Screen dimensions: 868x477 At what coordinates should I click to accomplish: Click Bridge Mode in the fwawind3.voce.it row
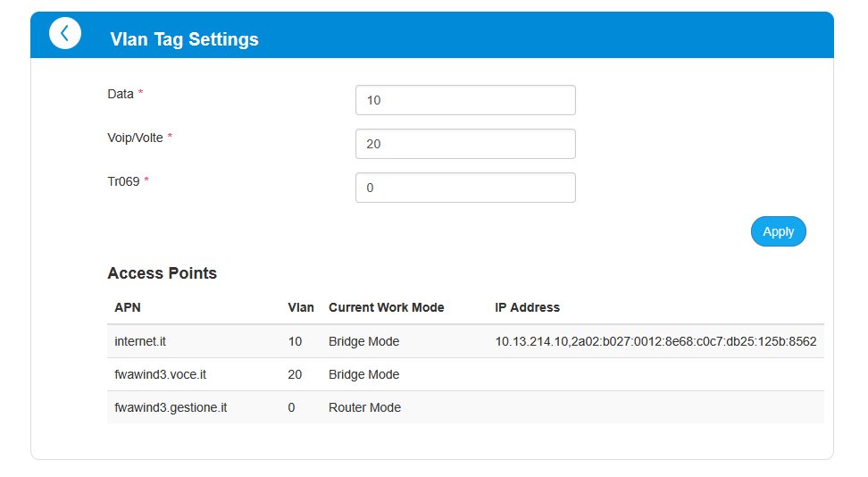363,374
